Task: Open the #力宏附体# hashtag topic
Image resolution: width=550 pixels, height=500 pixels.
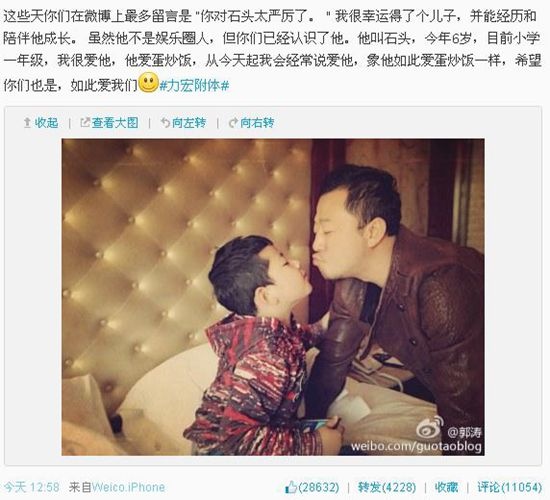Action: click(x=194, y=85)
